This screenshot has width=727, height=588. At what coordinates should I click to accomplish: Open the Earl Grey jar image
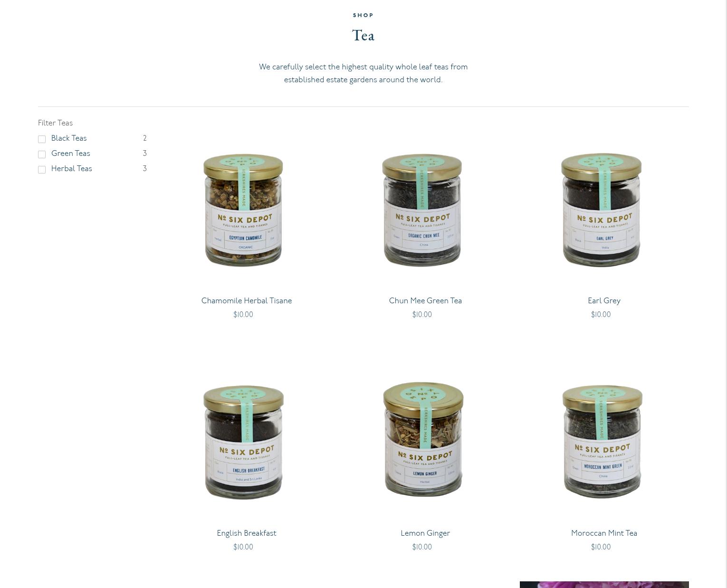pyautogui.click(x=601, y=210)
